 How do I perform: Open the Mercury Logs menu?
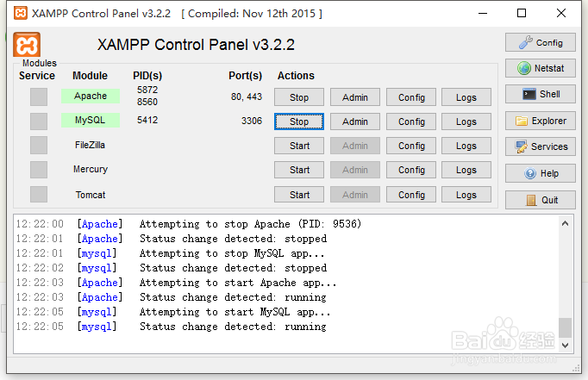click(466, 170)
